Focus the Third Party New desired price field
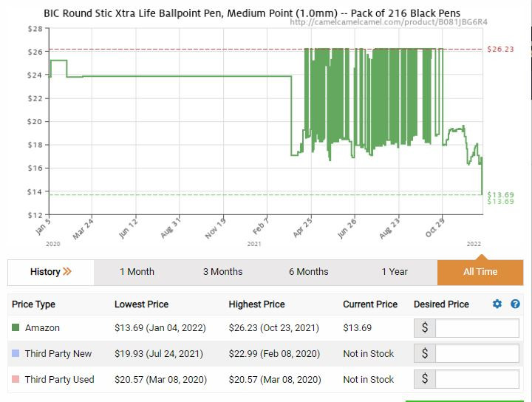The height and width of the screenshot is (402, 532). pos(477,353)
